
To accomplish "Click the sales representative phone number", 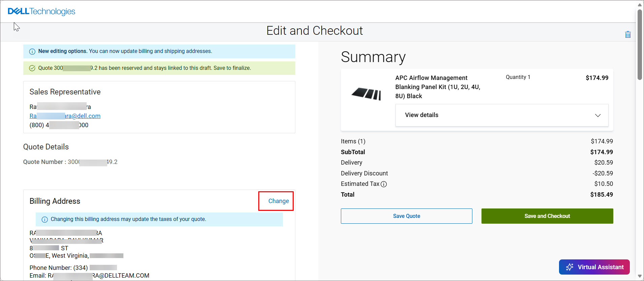I will coord(59,125).
